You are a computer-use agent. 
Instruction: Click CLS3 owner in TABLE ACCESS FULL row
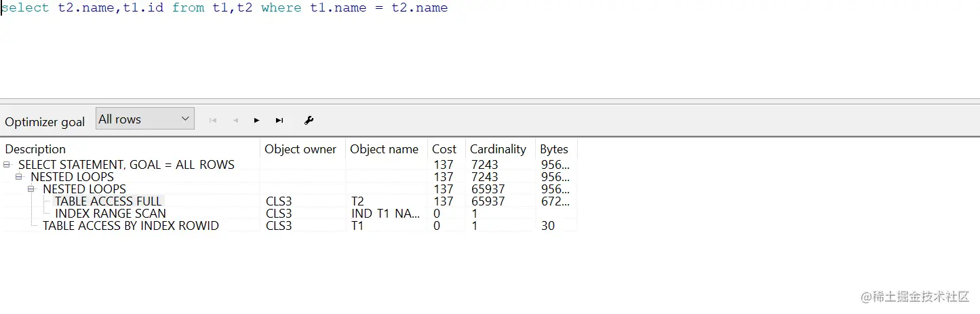pyautogui.click(x=279, y=201)
